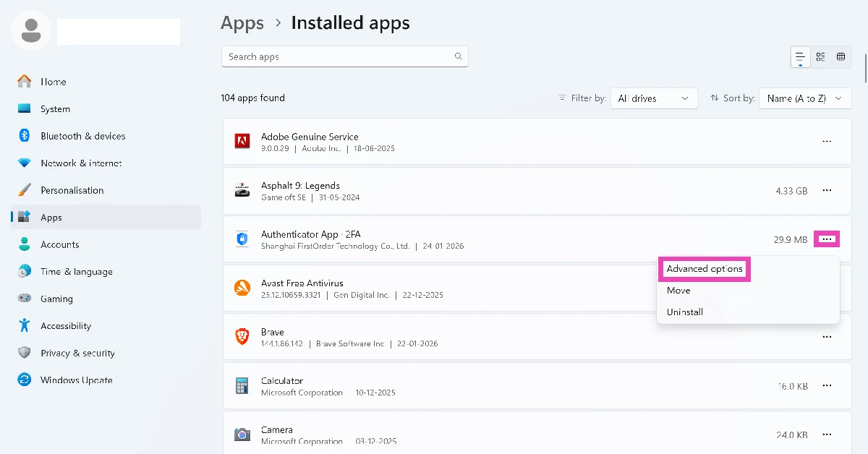This screenshot has height=454, width=868.
Task: Open the filter by drives dropdown
Action: [x=654, y=98]
